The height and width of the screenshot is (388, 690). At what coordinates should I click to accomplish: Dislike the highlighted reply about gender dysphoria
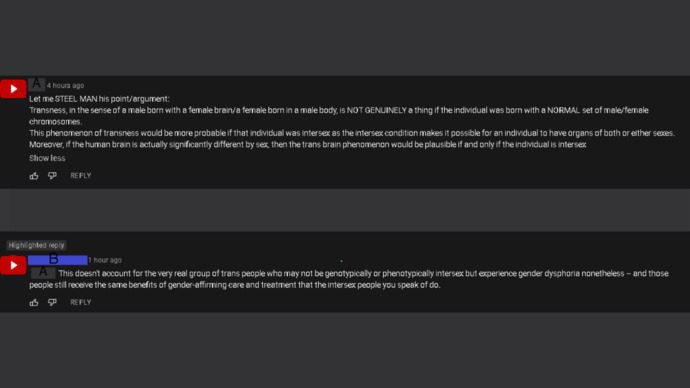pyautogui.click(x=52, y=303)
